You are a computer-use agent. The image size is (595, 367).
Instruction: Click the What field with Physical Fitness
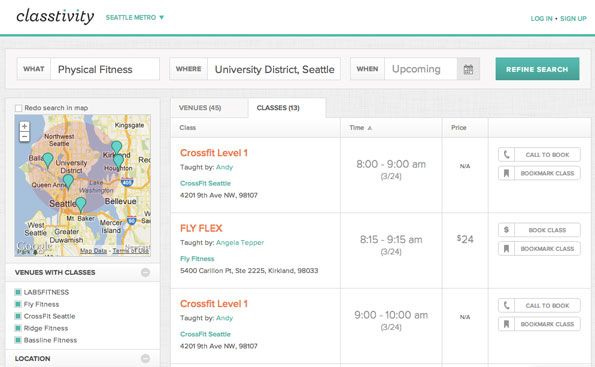[105, 69]
